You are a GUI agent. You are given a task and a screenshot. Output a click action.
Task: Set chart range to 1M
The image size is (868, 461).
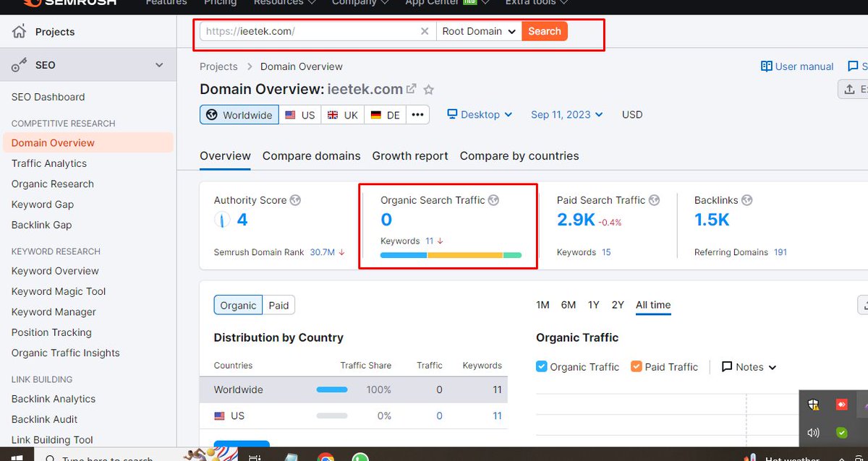pos(542,305)
